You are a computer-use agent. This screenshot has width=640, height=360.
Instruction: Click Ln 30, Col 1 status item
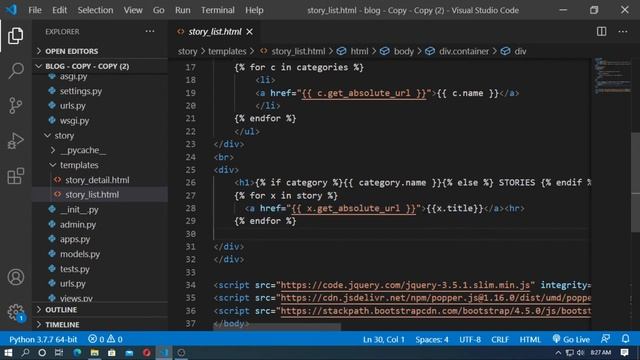point(384,339)
